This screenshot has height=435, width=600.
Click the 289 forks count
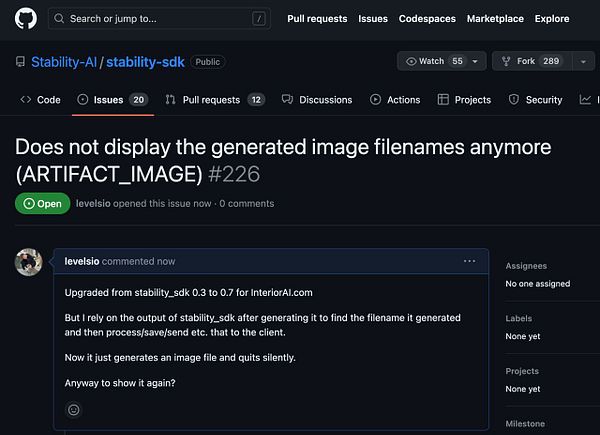click(x=551, y=61)
